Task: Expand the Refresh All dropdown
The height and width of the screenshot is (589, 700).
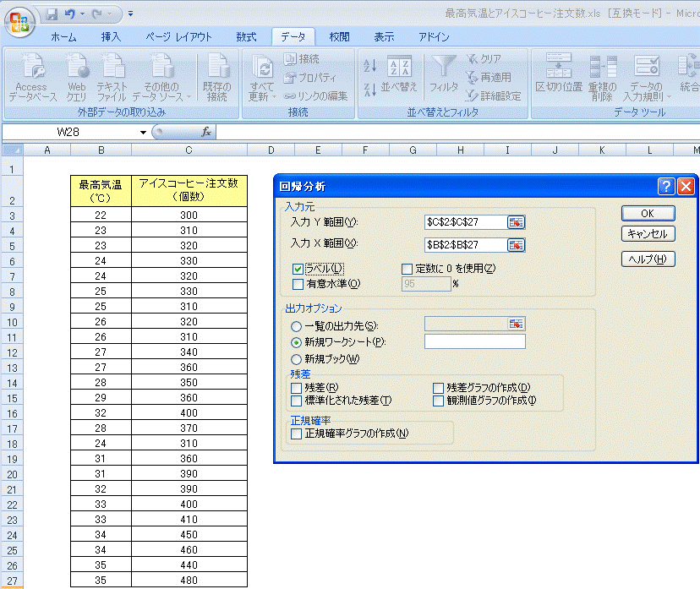Action: click(274, 97)
